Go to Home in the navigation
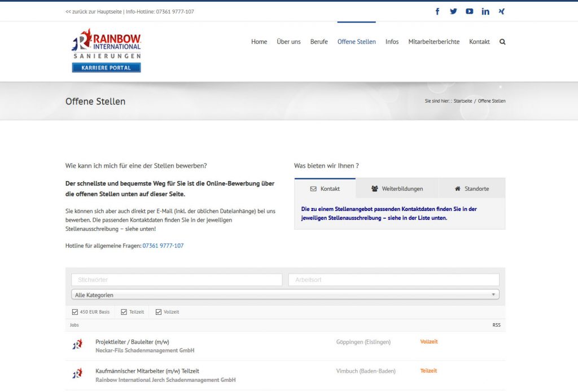This screenshot has height=392, width=578. pyautogui.click(x=259, y=42)
